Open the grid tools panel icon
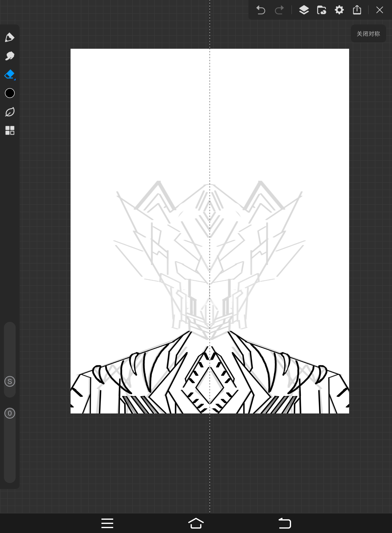The width and height of the screenshot is (392, 533). pos(10,130)
